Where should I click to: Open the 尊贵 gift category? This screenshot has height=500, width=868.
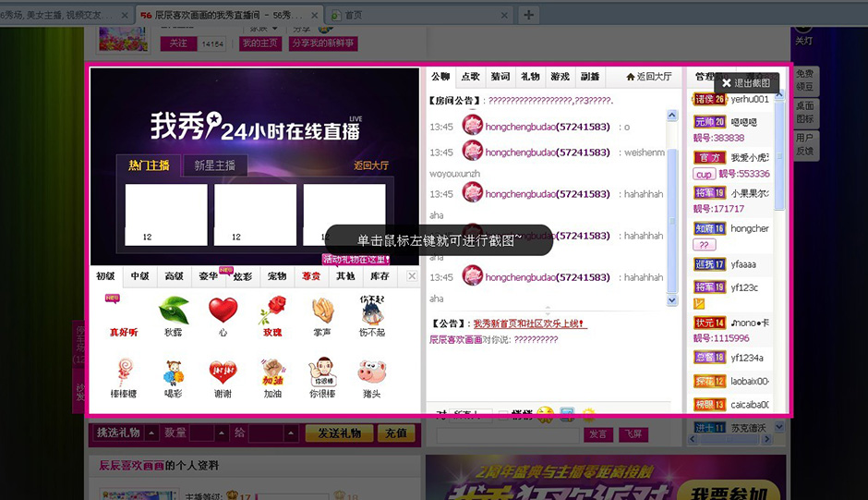coord(311,276)
